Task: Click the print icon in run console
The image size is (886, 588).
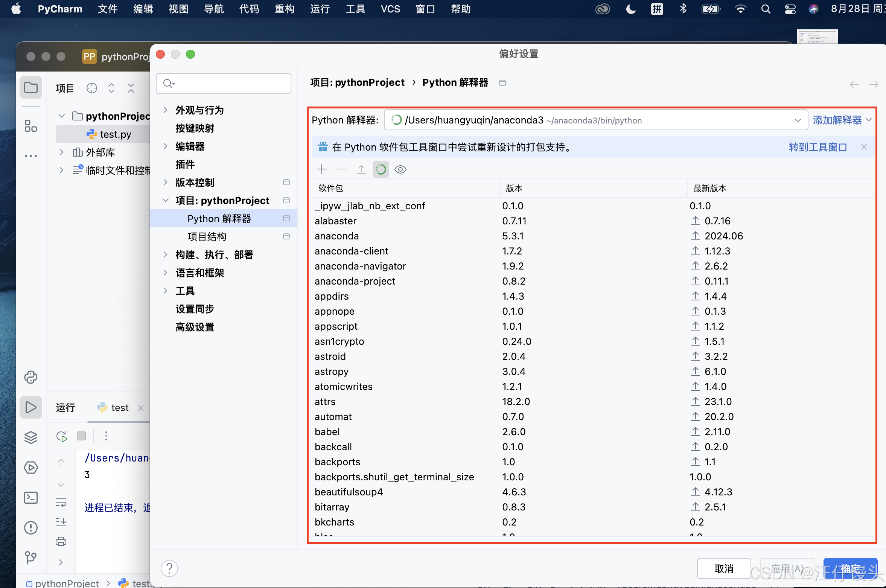Action: pyautogui.click(x=61, y=541)
